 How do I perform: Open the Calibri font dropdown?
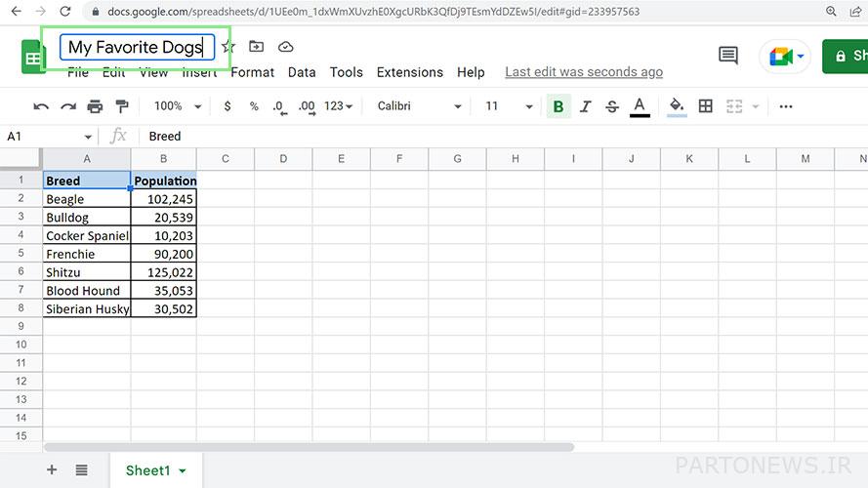point(419,106)
